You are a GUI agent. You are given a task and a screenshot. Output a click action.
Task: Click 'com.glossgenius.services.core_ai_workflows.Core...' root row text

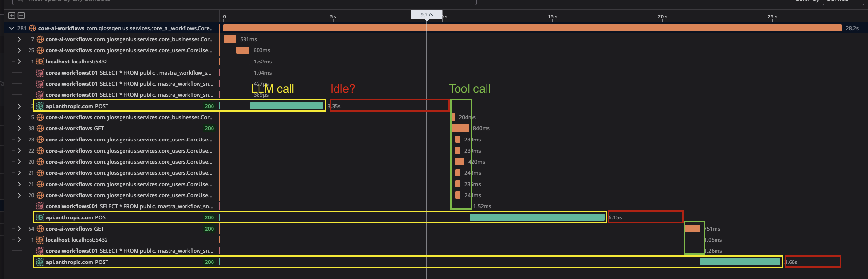point(150,28)
